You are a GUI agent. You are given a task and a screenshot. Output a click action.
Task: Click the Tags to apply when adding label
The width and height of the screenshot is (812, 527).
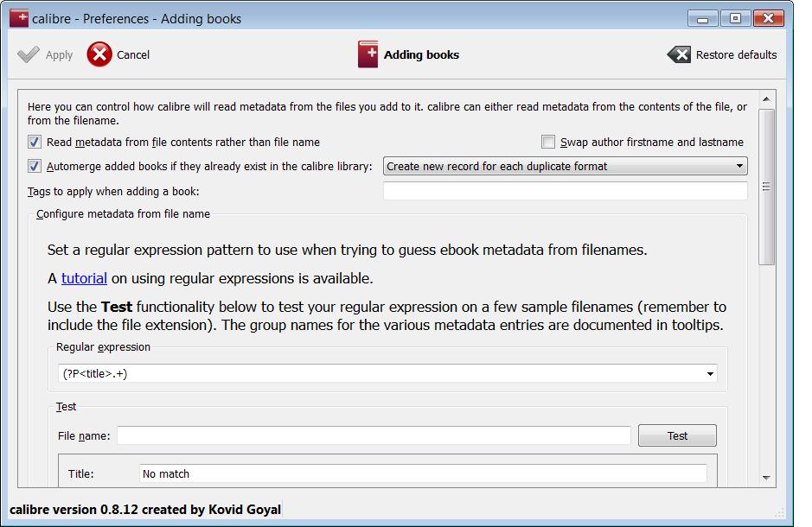tap(113, 191)
